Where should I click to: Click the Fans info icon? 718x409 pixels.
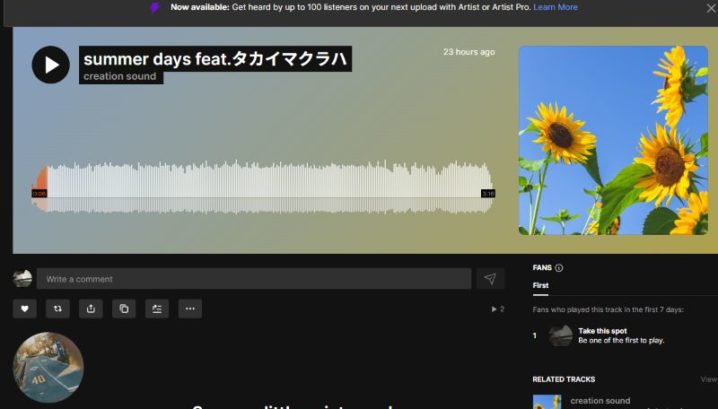[x=559, y=268]
